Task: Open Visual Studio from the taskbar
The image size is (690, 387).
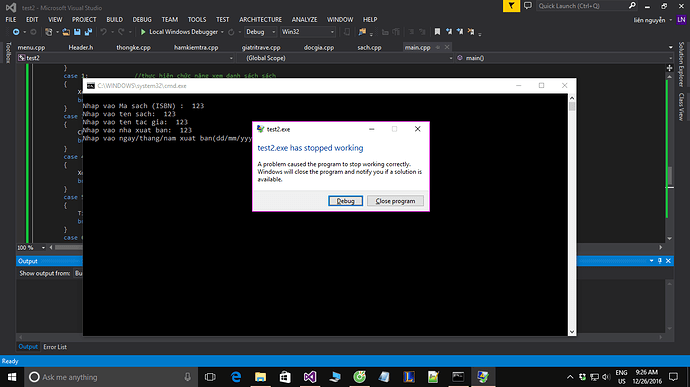Action: click(310, 377)
